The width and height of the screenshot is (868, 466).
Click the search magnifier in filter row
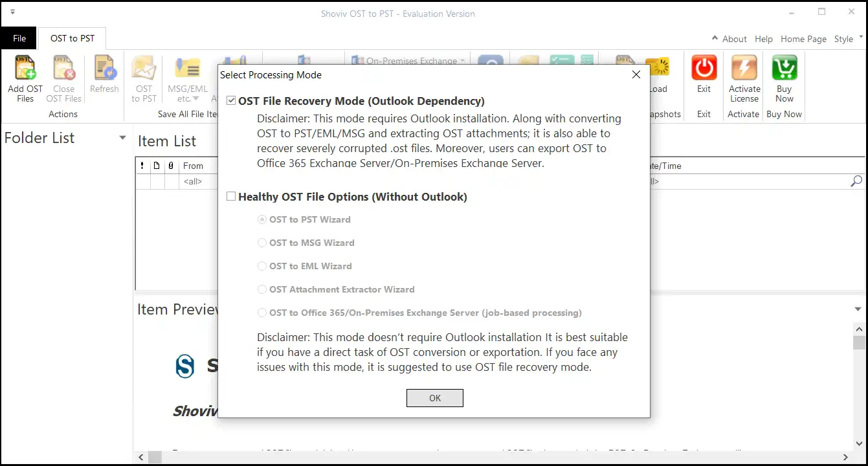pyautogui.click(x=856, y=181)
